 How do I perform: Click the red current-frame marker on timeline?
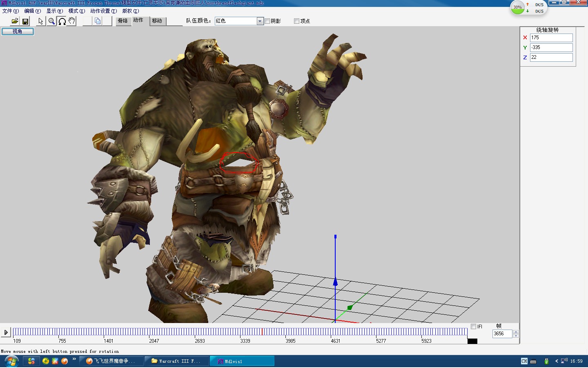[262, 332]
